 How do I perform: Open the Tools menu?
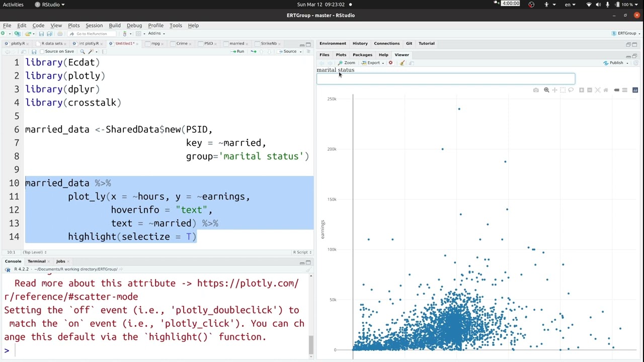point(176,25)
